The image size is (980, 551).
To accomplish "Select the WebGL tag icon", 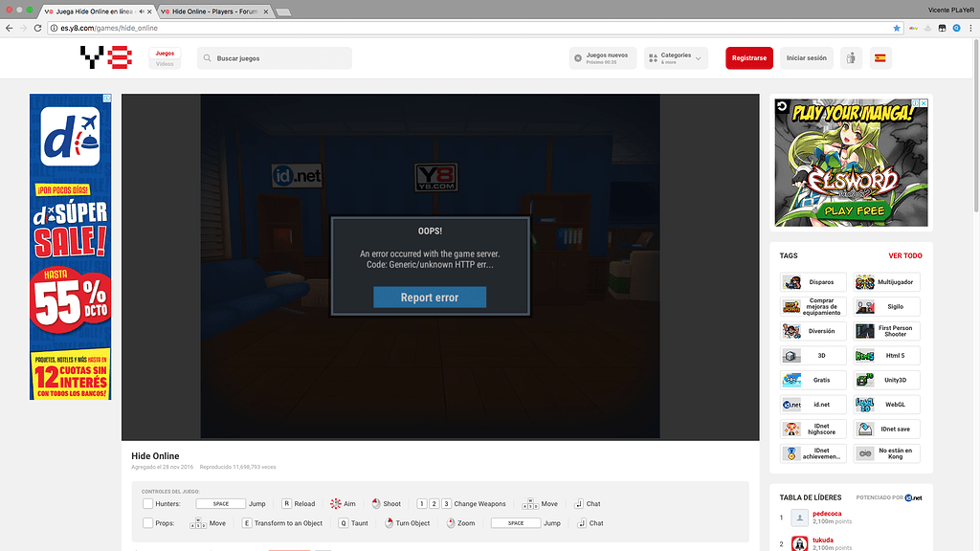I will (864, 404).
